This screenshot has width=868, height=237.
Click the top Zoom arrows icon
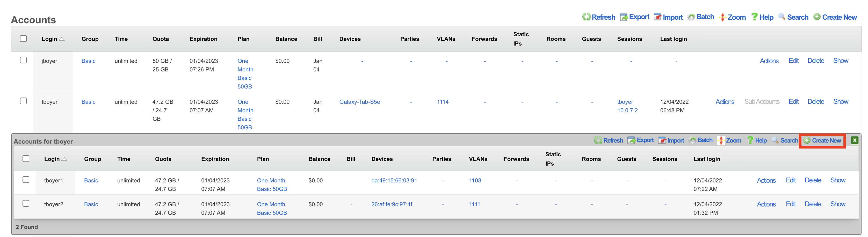722,17
